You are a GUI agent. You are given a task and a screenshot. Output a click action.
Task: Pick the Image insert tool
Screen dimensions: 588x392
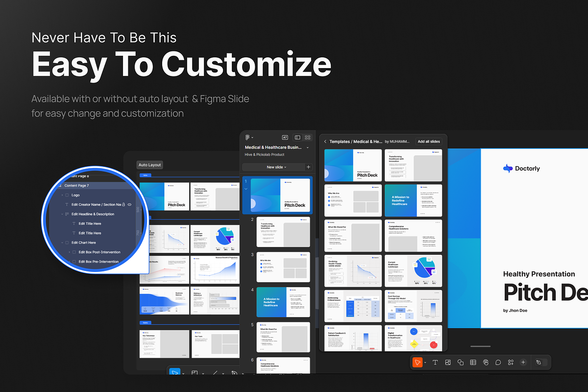[448, 362]
